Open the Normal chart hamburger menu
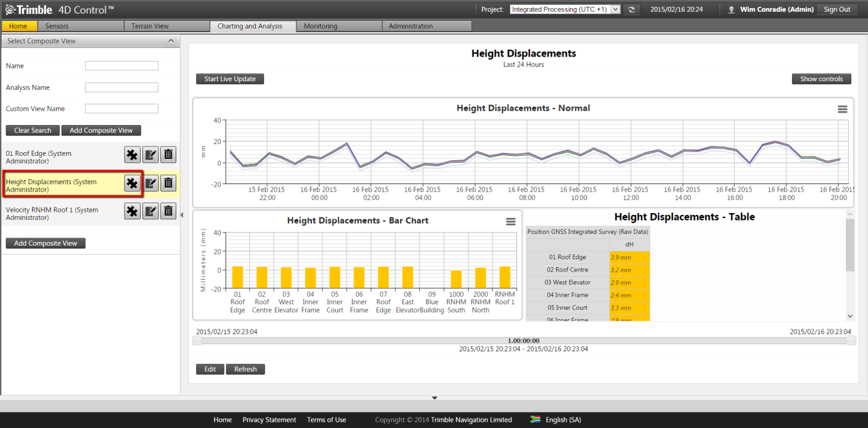 click(842, 109)
